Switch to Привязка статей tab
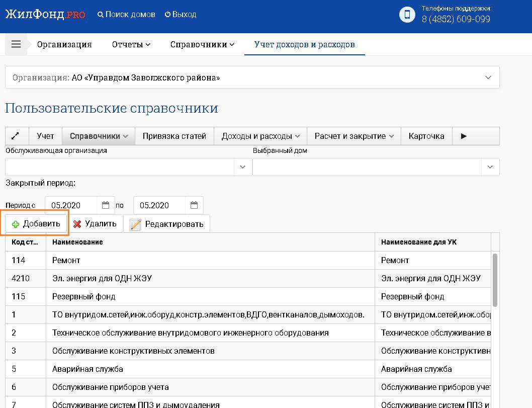This screenshot has width=532, height=408. [x=174, y=136]
